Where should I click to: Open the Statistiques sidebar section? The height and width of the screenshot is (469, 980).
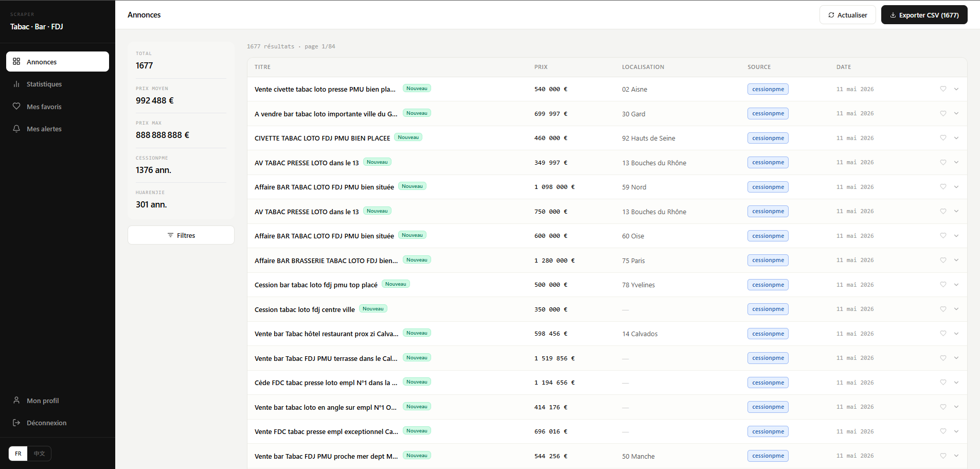coord(58,84)
